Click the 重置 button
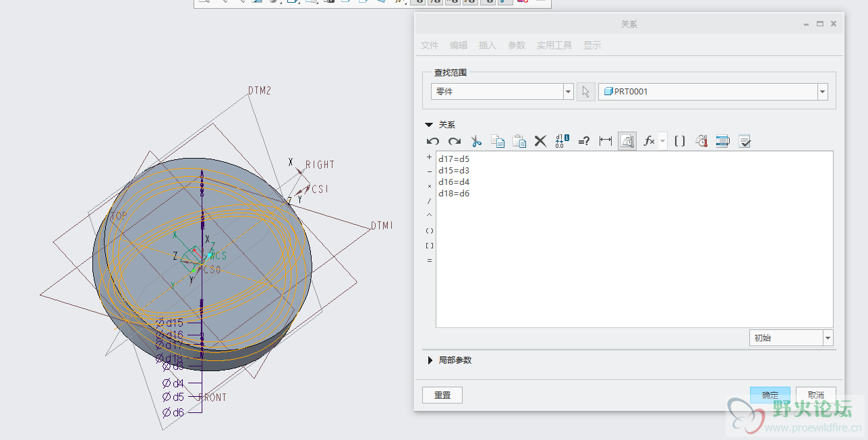 [442, 395]
